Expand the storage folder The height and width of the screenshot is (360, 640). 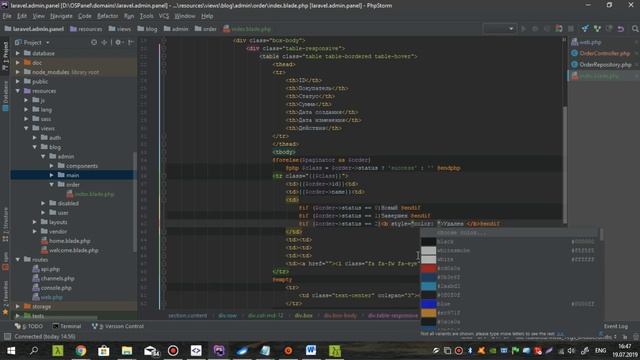[x=18, y=307]
